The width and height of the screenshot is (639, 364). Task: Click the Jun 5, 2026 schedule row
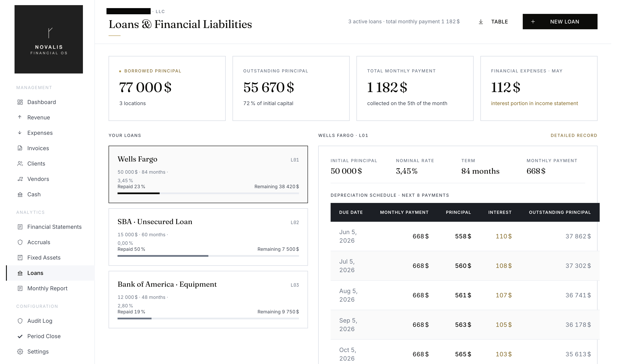click(x=465, y=236)
